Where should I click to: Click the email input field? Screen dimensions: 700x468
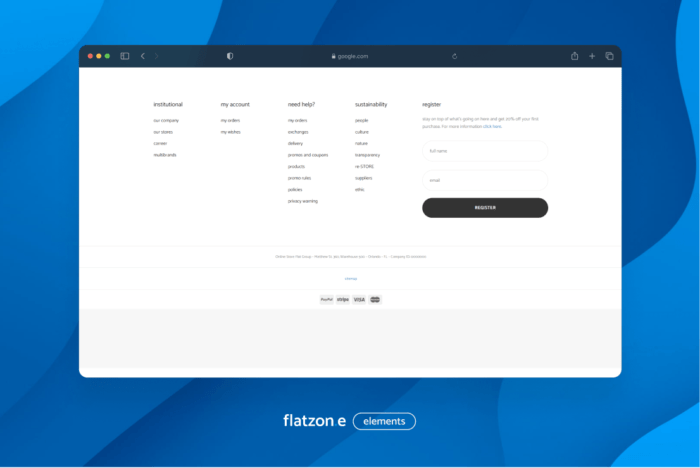(x=484, y=180)
